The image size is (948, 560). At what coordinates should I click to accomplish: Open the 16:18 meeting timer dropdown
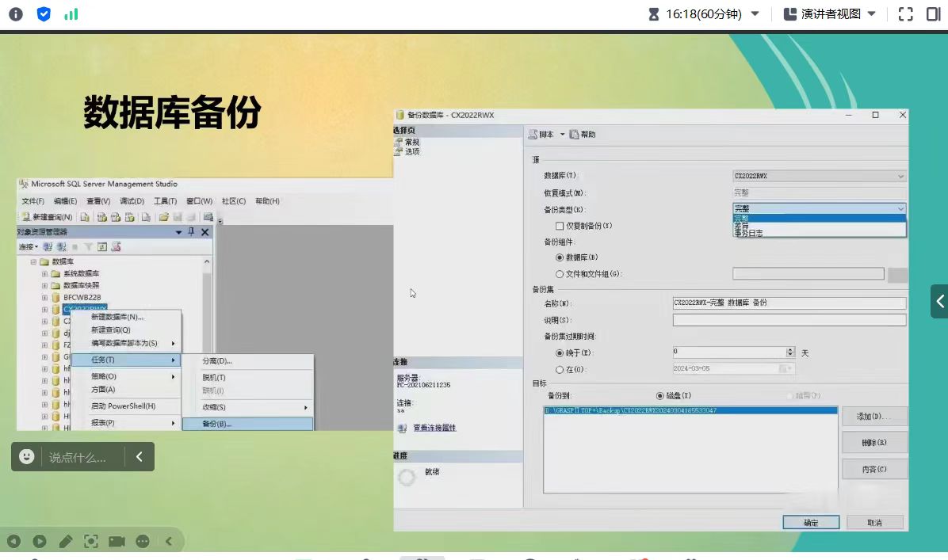[x=755, y=14]
